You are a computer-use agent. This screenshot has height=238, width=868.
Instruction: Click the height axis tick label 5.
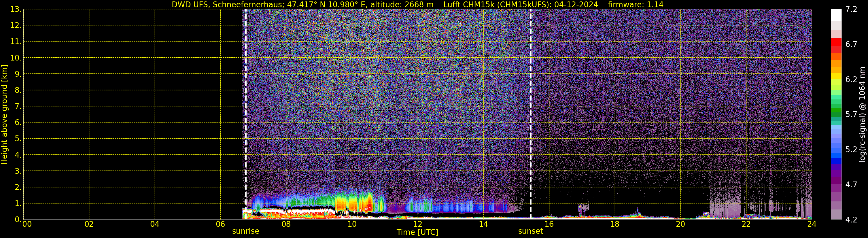(18, 139)
